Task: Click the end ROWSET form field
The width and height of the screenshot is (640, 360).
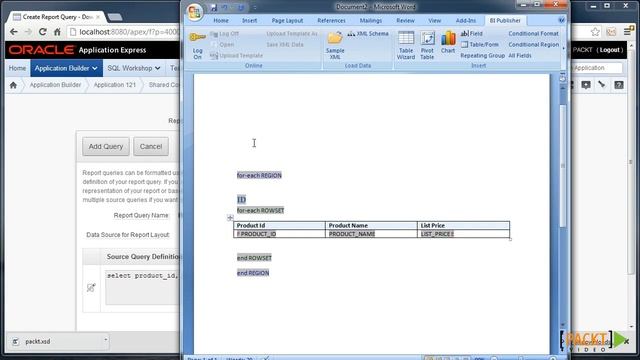Action: pyautogui.click(x=254, y=258)
